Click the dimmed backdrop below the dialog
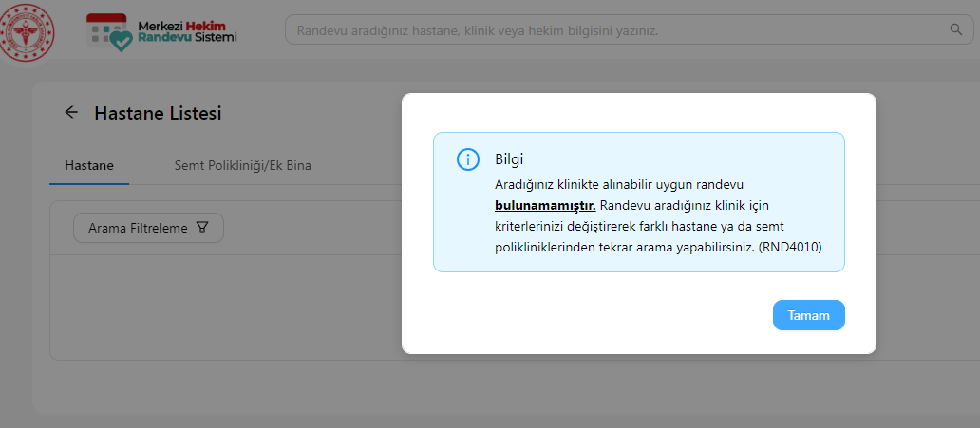This screenshot has width=980, height=428. [x=638, y=389]
